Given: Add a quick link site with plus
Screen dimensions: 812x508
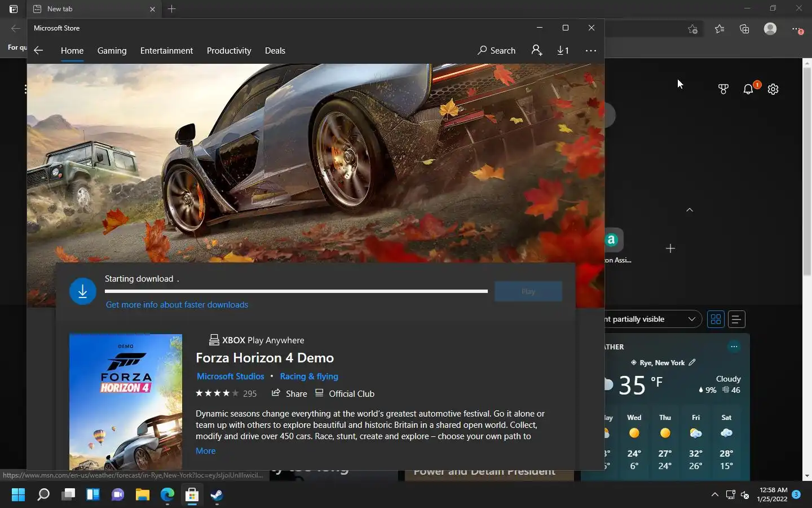Looking at the screenshot, I should click(x=670, y=248).
